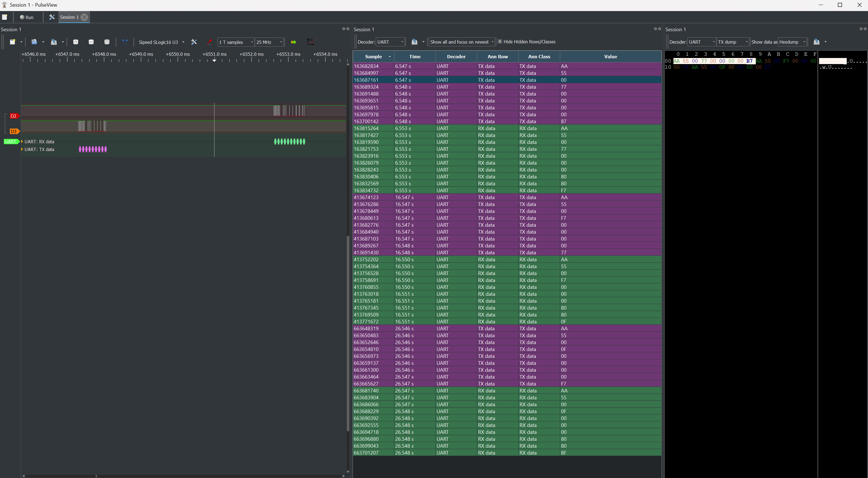
Task: Open device configuration wrench icon
Action: coord(194,42)
